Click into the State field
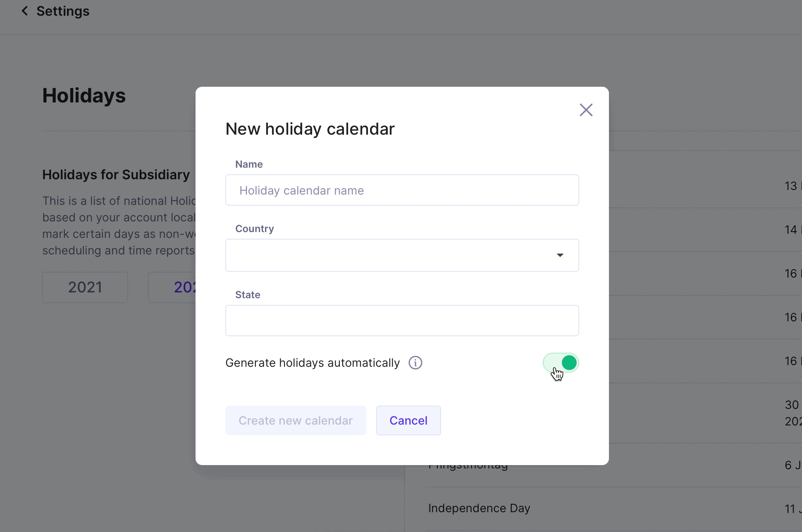802x532 pixels. coord(402,321)
